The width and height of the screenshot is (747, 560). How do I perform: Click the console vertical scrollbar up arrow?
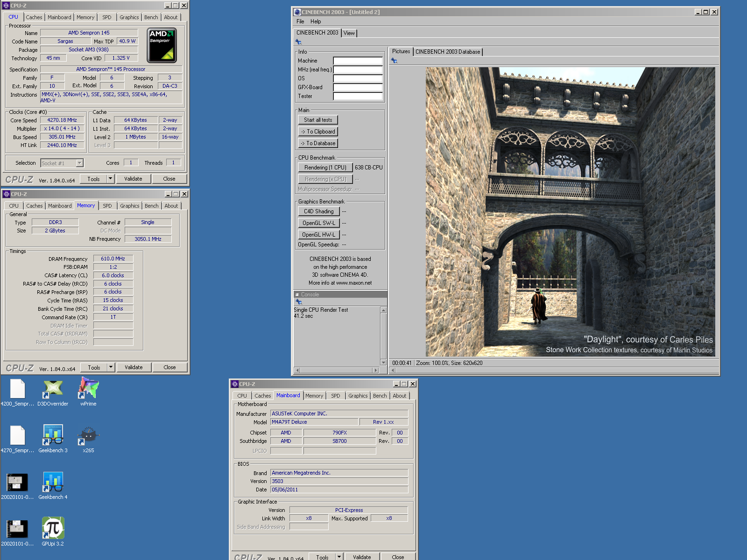(x=383, y=310)
